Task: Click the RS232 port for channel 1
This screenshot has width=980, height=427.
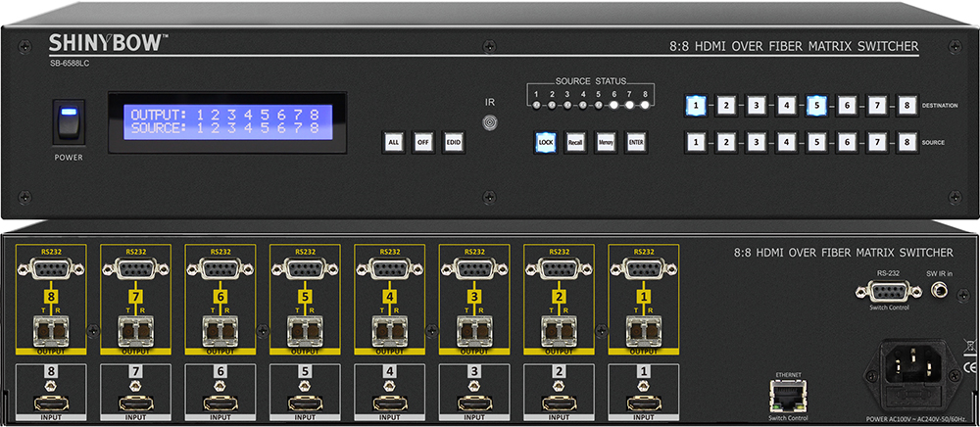Action: [x=644, y=269]
